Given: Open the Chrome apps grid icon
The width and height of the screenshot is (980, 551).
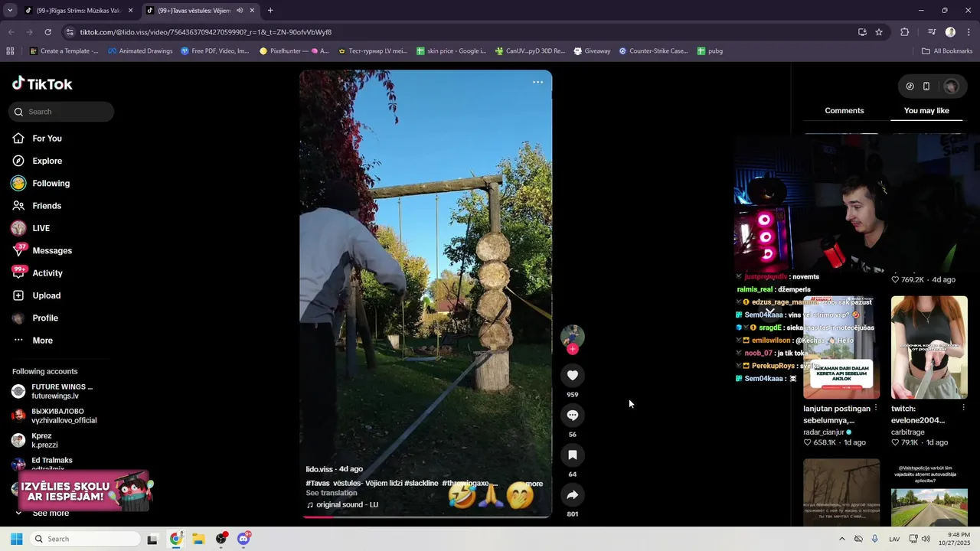Looking at the screenshot, I should [10, 51].
